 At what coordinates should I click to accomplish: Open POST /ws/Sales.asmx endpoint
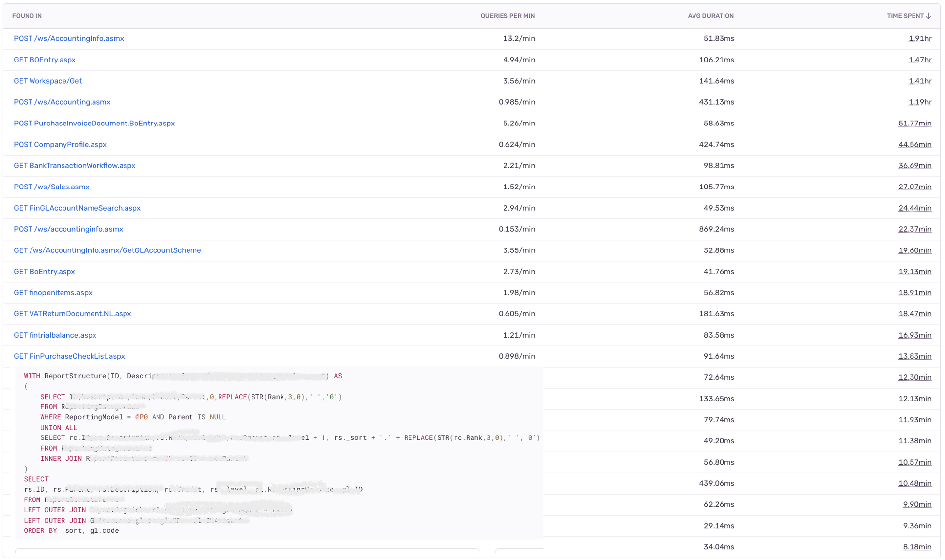click(x=52, y=187)
